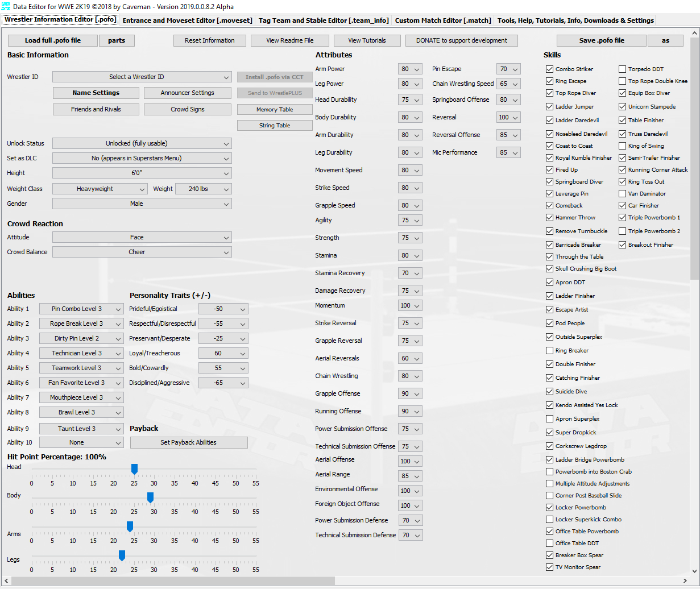The height and width of the screenshot is (589, 700).
Task: Click Set Payback Abilities
Action: click(x=189, y=443)
